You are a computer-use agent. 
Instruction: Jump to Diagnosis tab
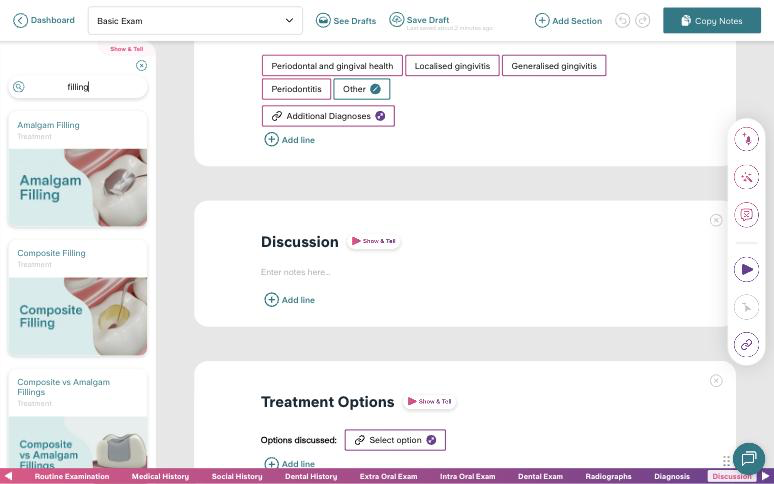pyautogui.click(x=672, y=476)
